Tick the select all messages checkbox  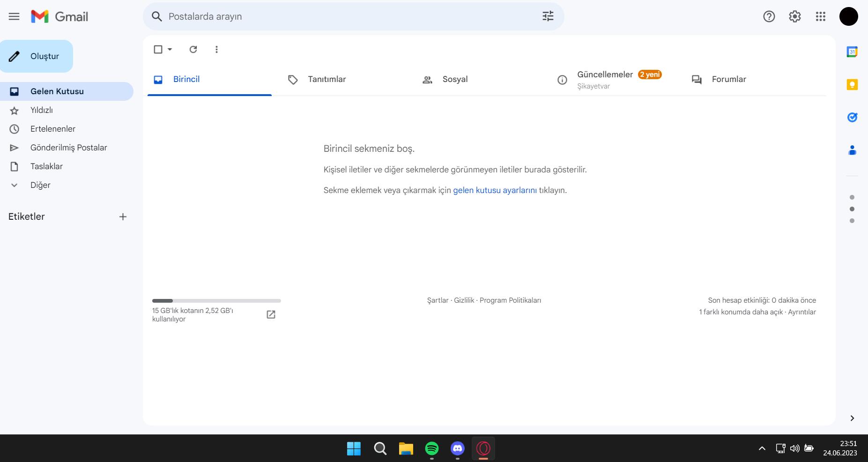tap(158, 49)
